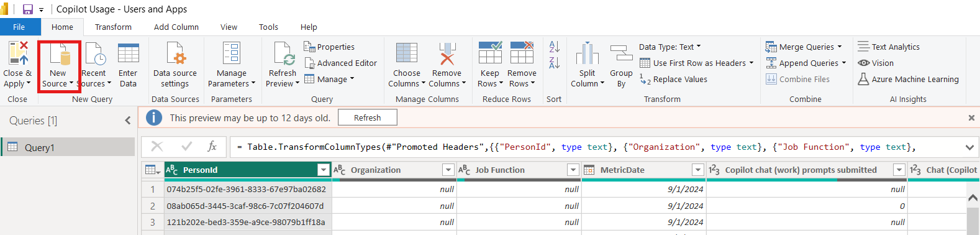Click Combine Files
Viewport: 980px width, 235px height.
pos(797,79)
